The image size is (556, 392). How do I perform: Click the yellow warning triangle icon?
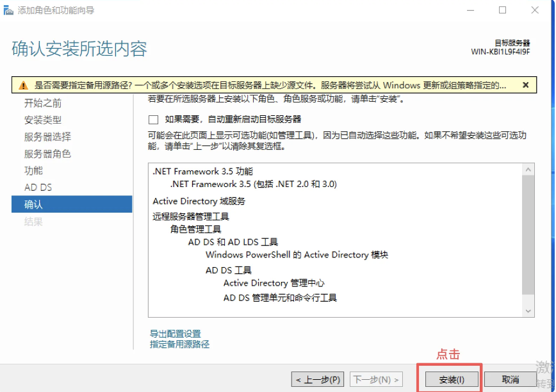23,85
